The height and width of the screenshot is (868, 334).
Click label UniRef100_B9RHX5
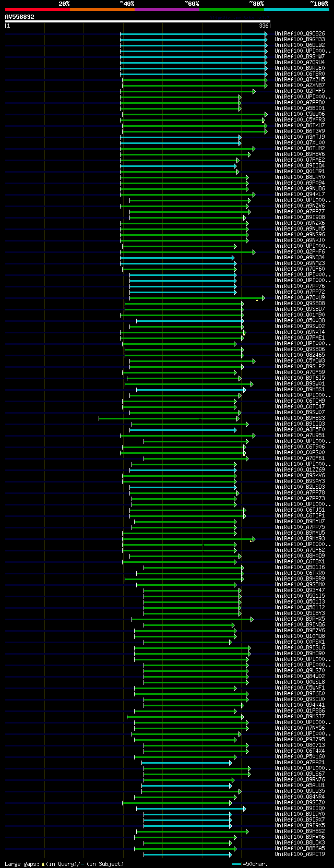[x=300, y=619]
